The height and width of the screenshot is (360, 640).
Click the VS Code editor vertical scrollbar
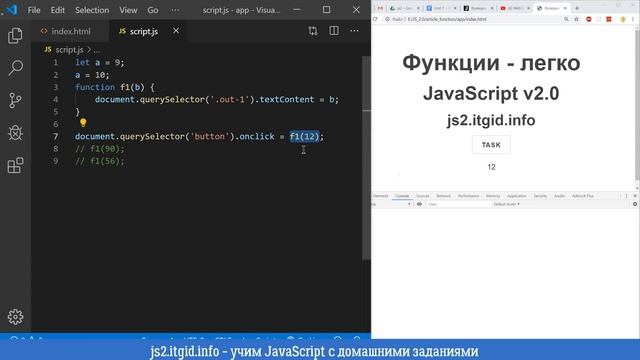tap(367, 157)
